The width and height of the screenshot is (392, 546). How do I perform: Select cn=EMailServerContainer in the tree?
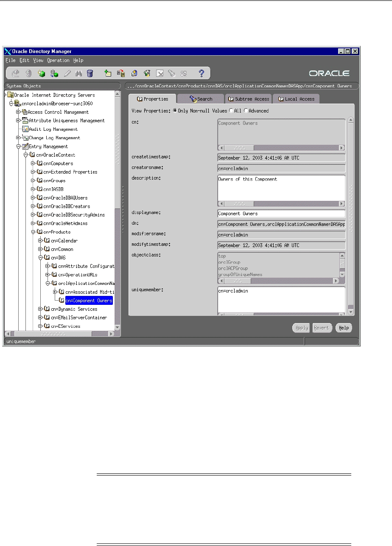pos(78,318)
